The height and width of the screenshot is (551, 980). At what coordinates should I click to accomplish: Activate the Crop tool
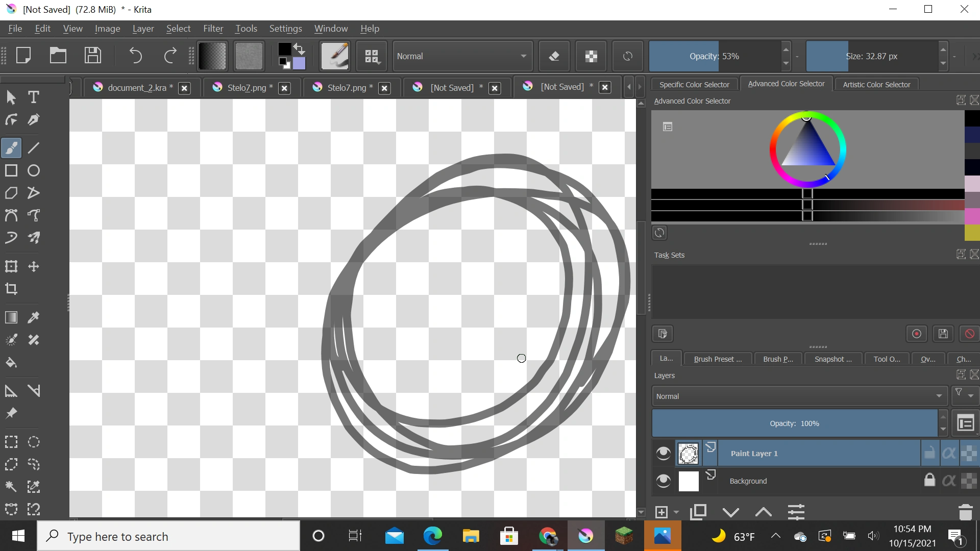tap(11, 289)
